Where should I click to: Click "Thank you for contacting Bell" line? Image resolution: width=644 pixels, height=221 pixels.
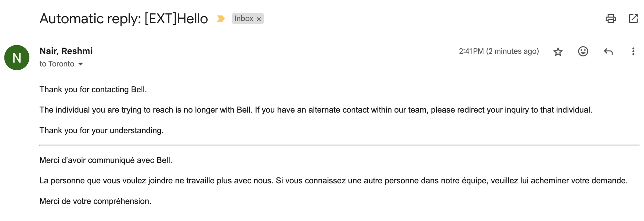tap(93, 89)
